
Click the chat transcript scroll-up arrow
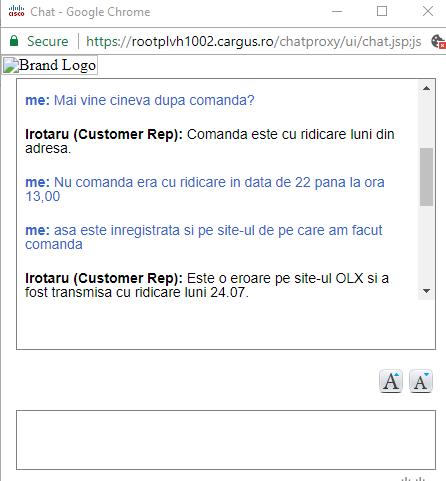[426, 88]
